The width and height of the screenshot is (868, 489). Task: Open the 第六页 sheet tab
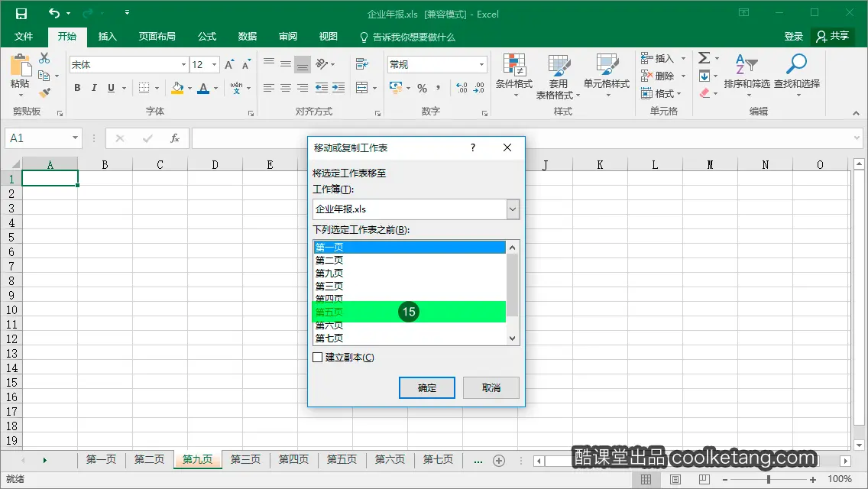[x=390, y=460]
